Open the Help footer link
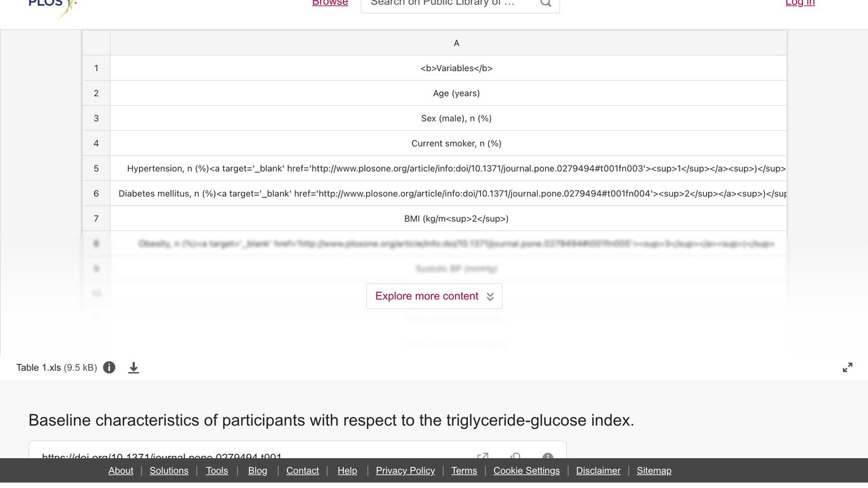868x488 pixels. [x=347, y=470]
